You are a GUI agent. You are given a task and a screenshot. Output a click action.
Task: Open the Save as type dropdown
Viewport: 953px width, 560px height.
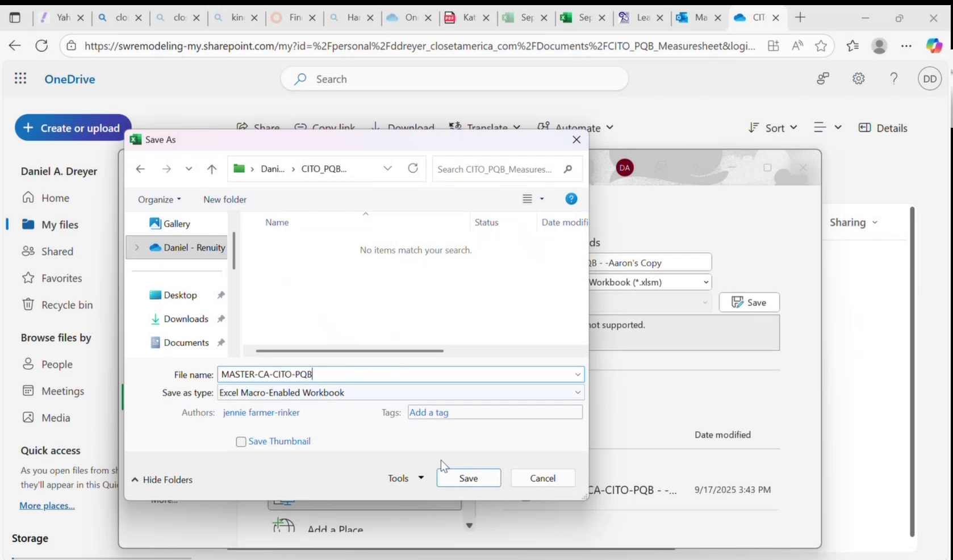click(578, 392)
